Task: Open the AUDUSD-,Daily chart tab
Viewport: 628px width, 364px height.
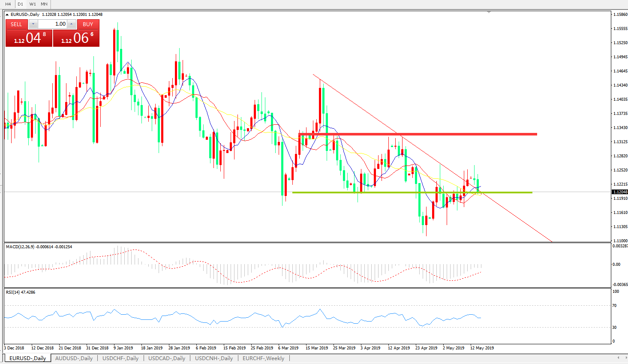Action: click(74, 358)
